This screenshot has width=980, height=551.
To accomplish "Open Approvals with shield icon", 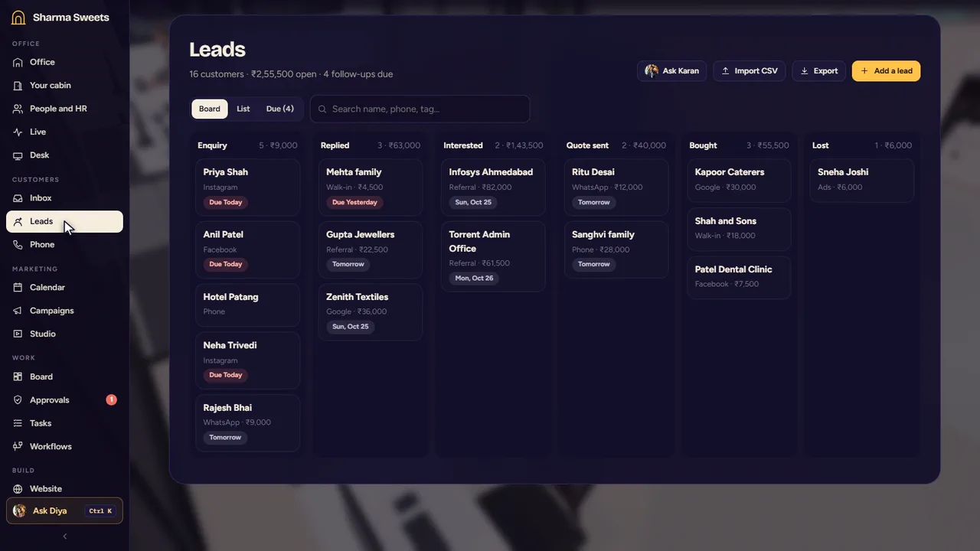I will [64, 400].
